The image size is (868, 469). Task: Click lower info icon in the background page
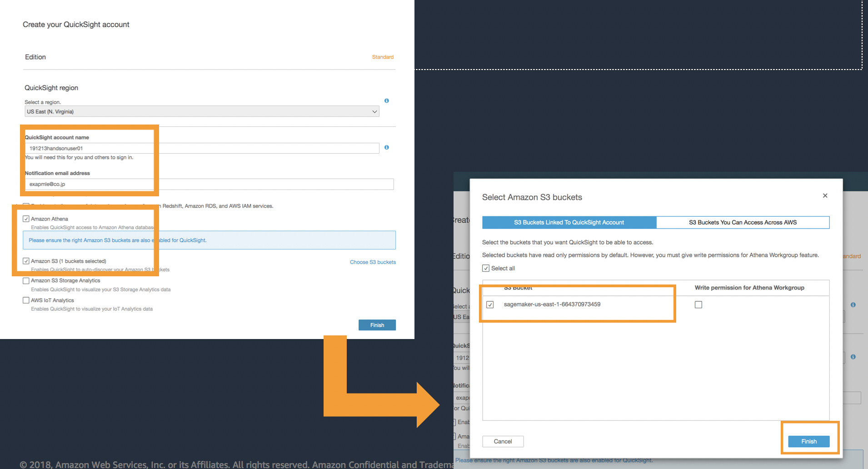[x=853, y=357]
